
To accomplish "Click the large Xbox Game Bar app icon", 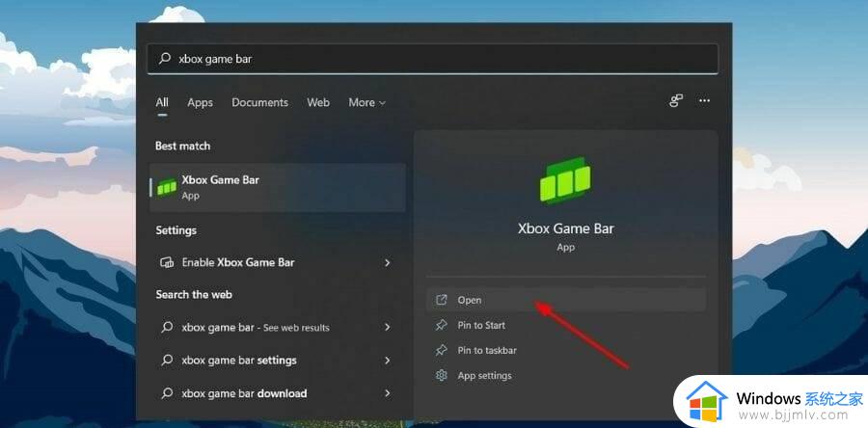I will pyautogui.click(x=565, y=180).
